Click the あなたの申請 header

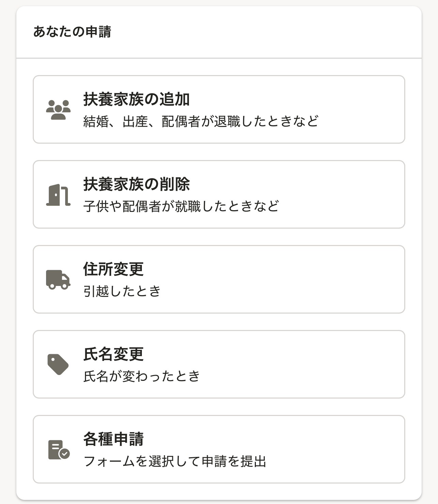pos(72,31)
